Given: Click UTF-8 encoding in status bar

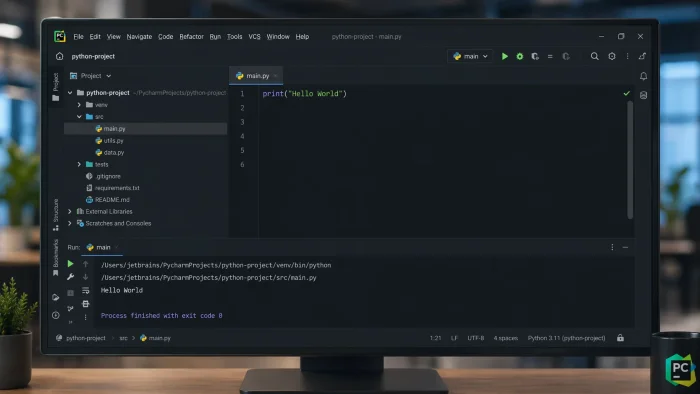Looking at the screenshot, I should coord(475,338).
